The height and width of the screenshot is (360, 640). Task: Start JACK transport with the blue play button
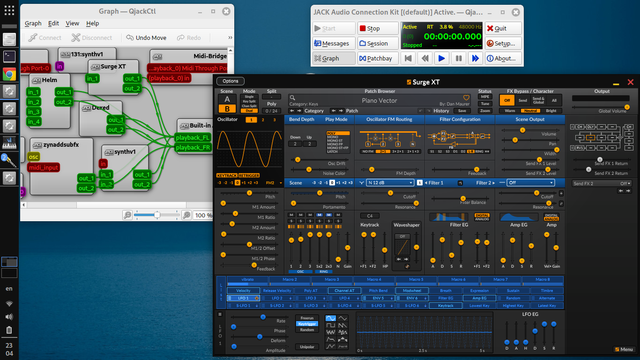click(x=442, y=58)
